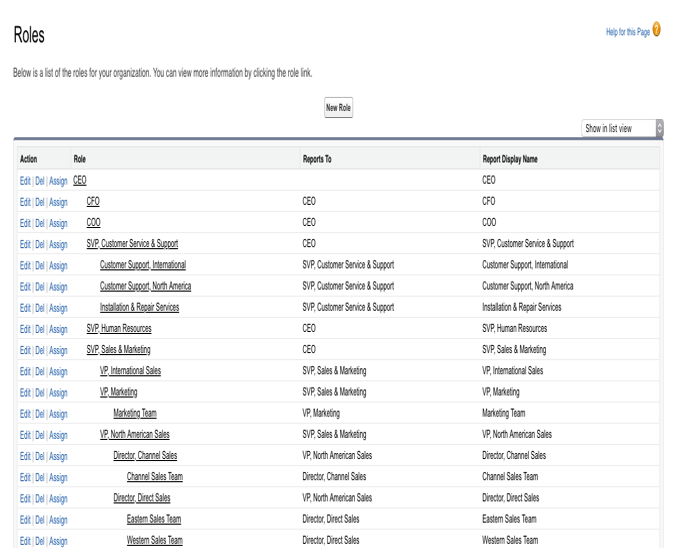Click the New Role button

[338, 107]
